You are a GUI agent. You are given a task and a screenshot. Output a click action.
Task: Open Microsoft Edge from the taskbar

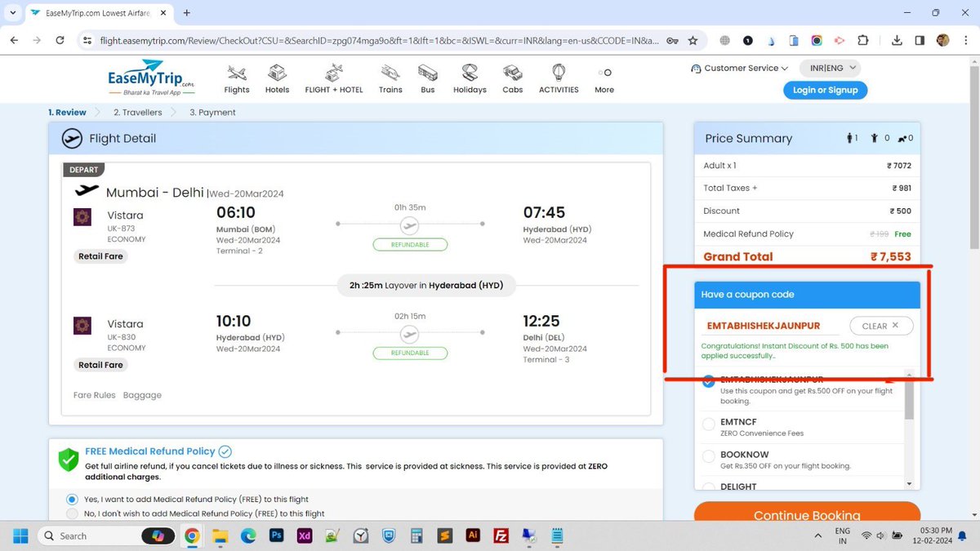click(x=247, y=535)
